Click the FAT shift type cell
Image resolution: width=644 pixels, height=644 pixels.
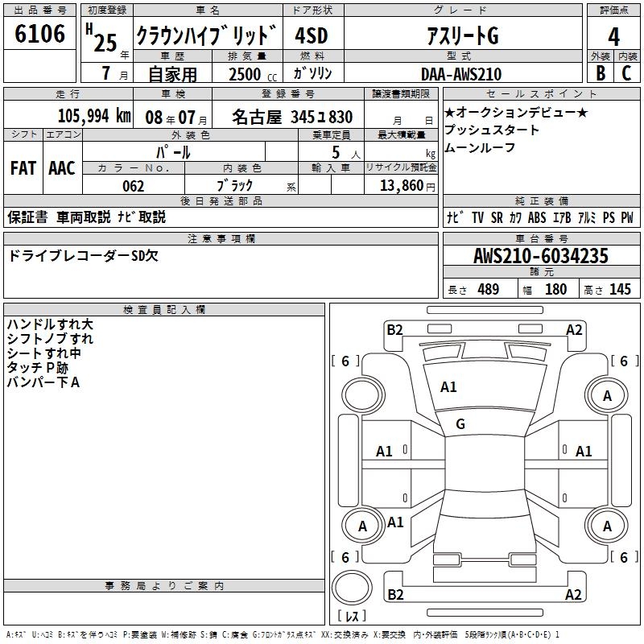(23, 167)
